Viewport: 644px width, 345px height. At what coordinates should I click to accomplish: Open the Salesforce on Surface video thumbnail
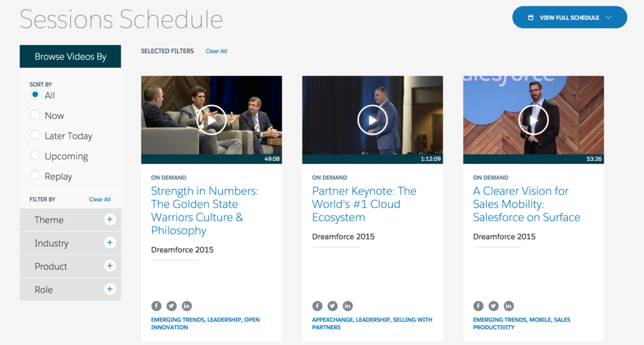(x=533, y=119)
